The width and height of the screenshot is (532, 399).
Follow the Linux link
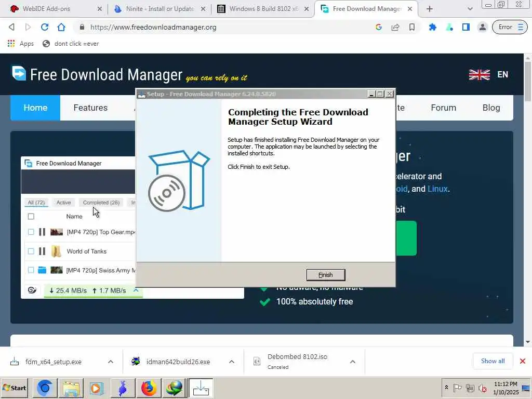pyautogui.click(x=437, y=189)
